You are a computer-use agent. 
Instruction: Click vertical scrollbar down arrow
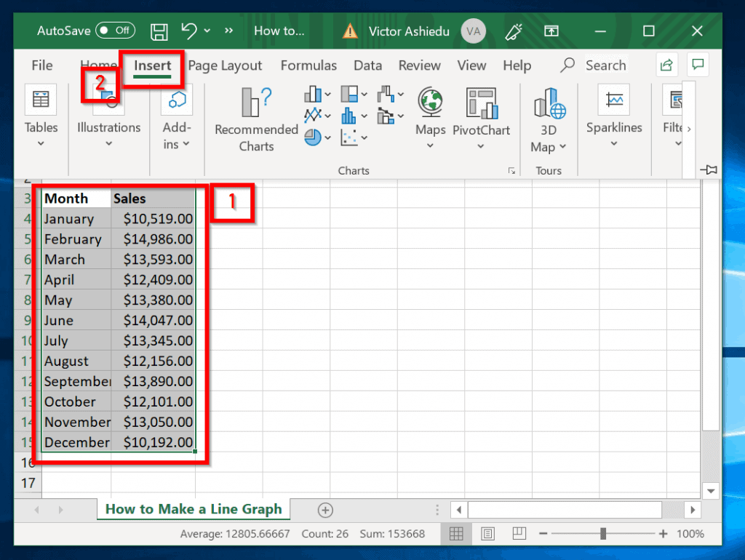click(711, 491)
